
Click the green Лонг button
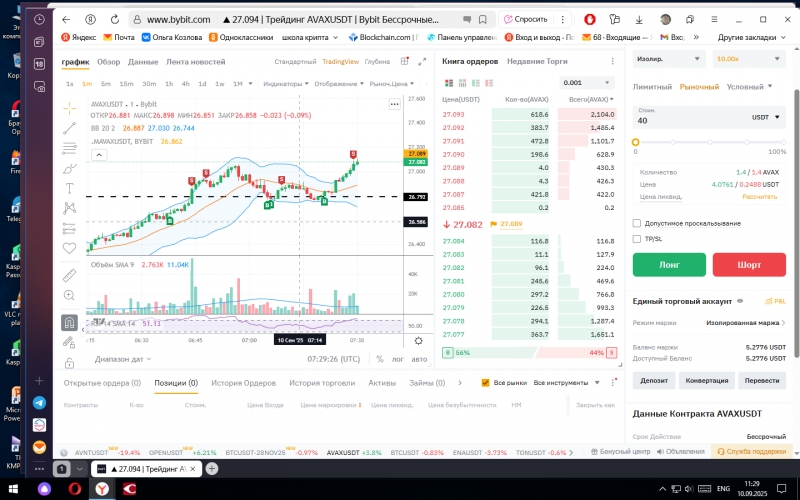pos(669,265)
